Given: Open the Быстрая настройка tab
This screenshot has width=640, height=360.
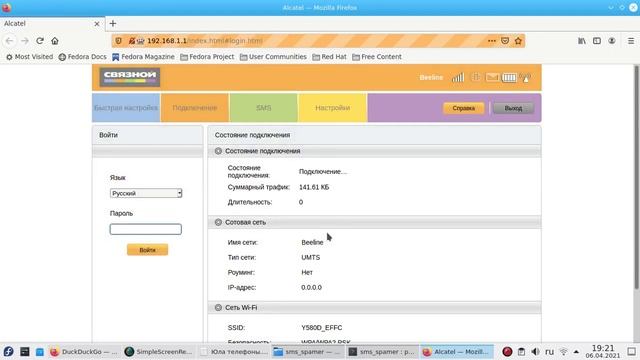Looking at the screenshot, I should coord(126,108).
